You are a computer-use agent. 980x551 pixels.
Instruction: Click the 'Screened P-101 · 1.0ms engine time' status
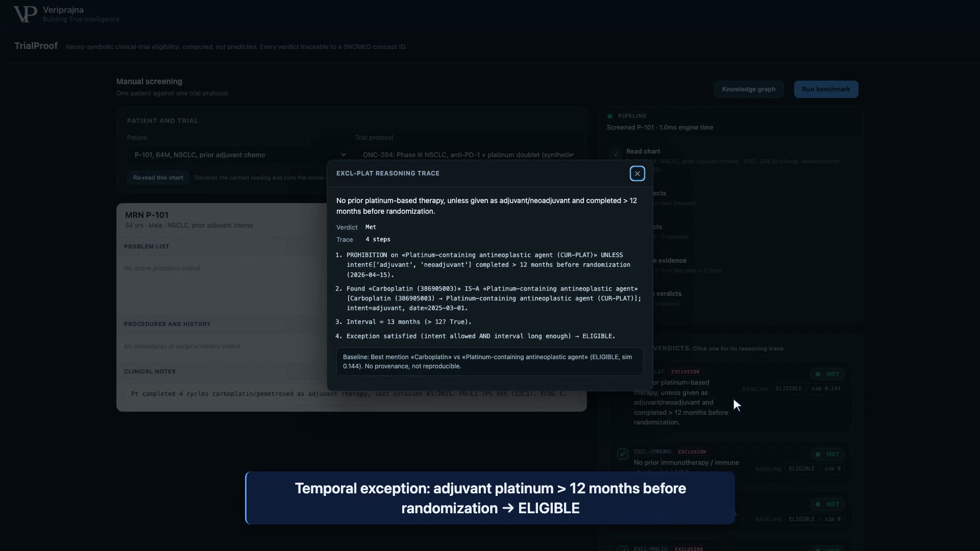(660, 128)
